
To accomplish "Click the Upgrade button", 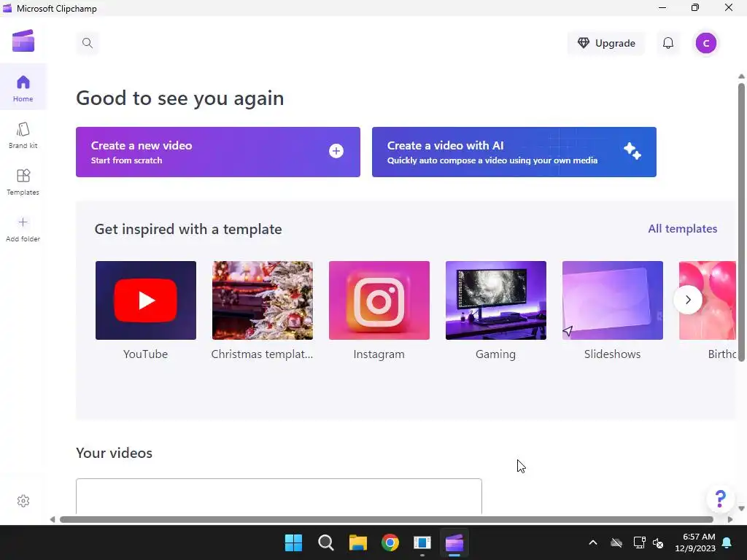I will point(606,43).
